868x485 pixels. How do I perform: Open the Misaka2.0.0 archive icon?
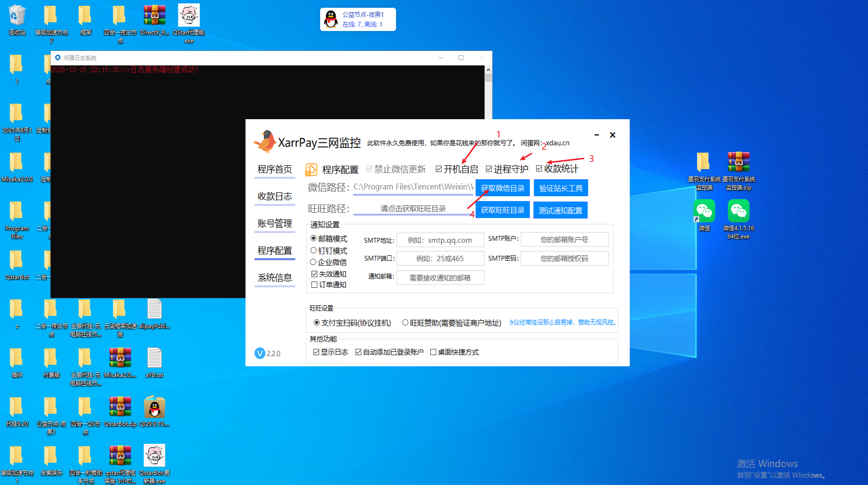point(120,358)
